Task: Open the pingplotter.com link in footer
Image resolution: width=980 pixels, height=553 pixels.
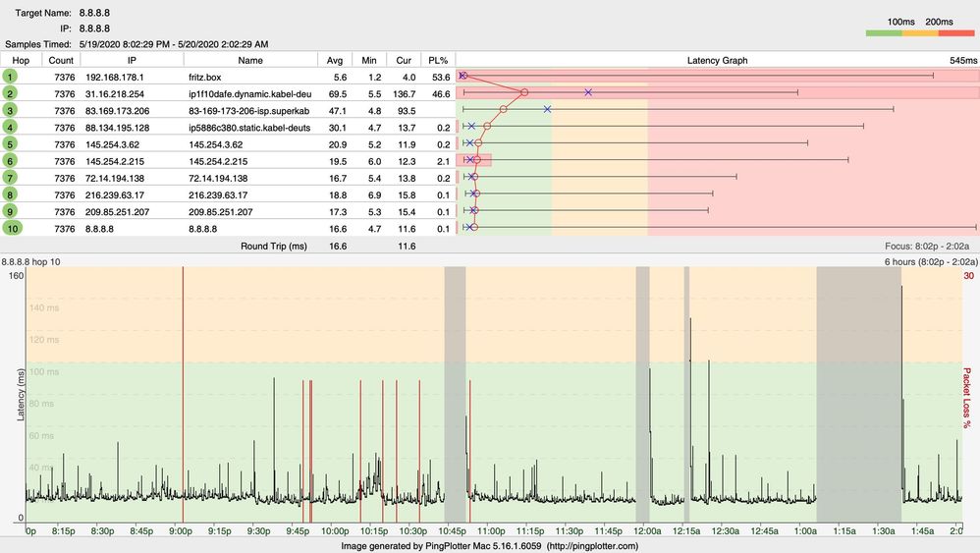Action: coord(594,545)
